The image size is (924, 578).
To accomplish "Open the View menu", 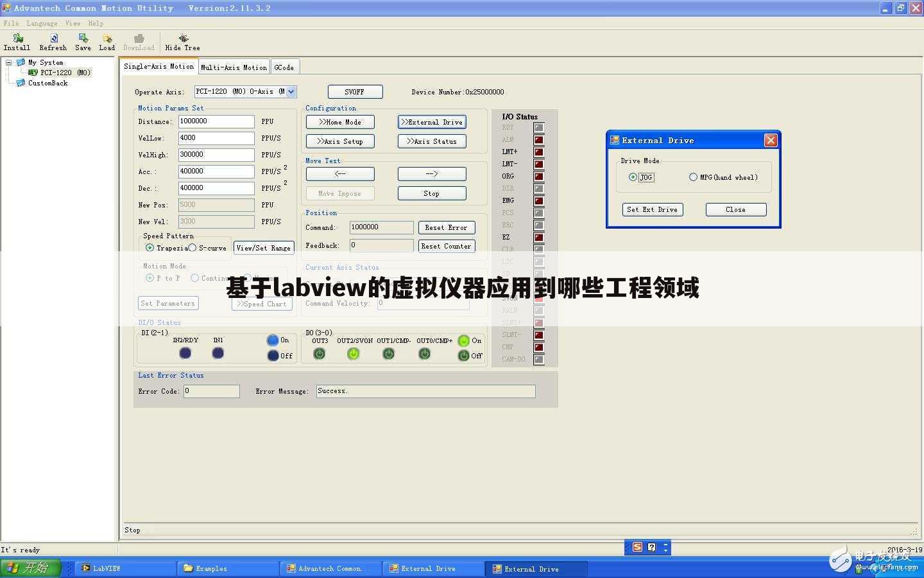I will tap(73, 23).
